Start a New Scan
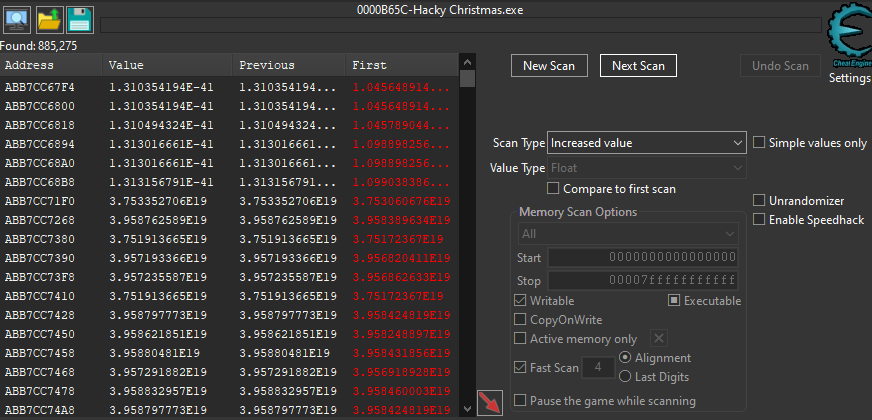872x420 pixels. click(550, 66)
